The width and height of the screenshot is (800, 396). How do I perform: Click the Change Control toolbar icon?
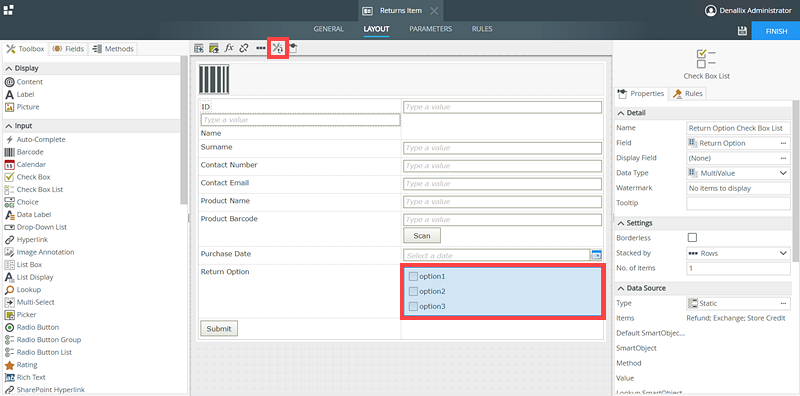pyautogui.click(x=278, y=48)
